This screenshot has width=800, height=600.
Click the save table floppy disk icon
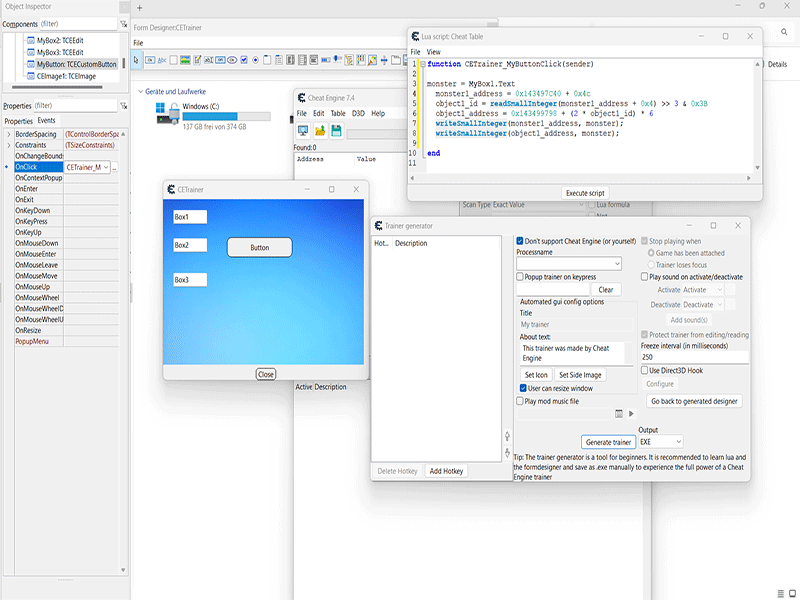click(336, 128)
